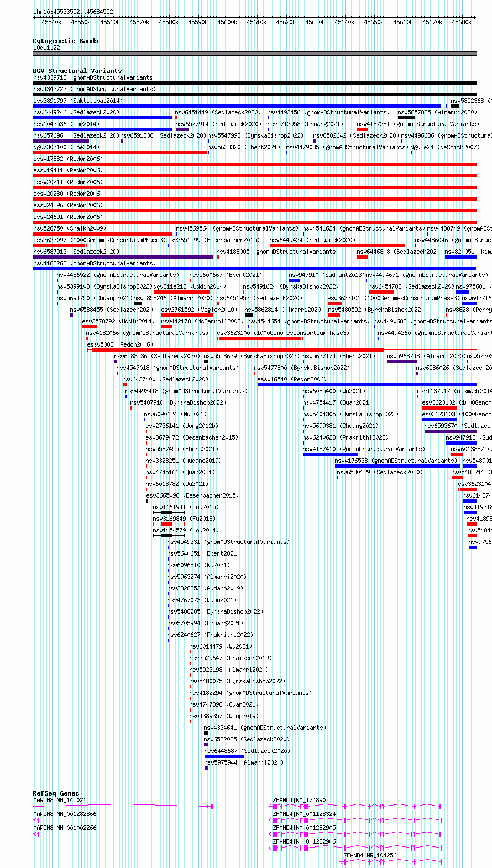492x868 pixels.
Task: Click the nsv5975944 (Almarri2020) label
Action: (243, 762)
